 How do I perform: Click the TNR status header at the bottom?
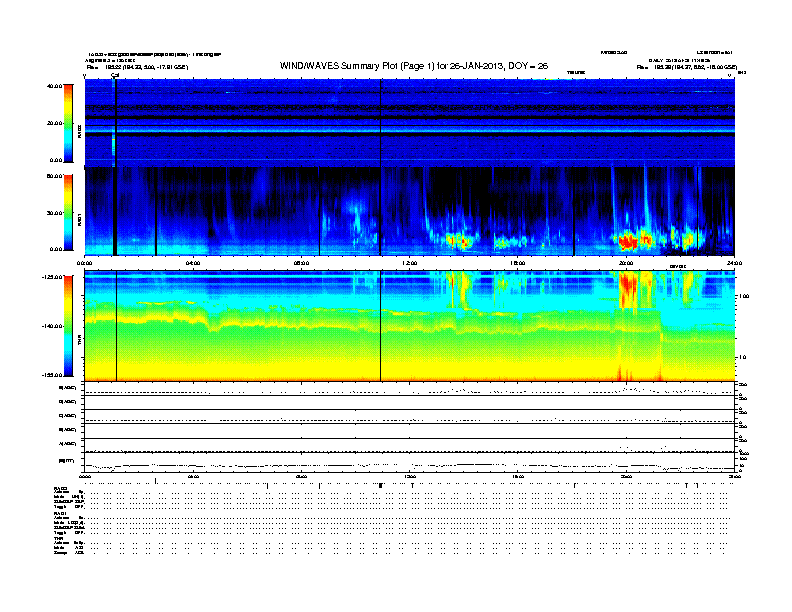click(x=58, y=538)
